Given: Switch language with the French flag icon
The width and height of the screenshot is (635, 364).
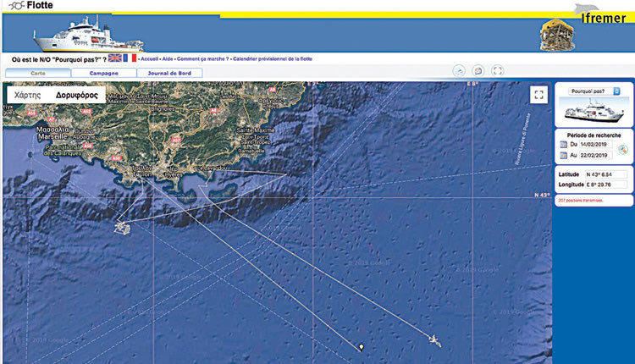Looking at the screenshot, I should (130, 58).
